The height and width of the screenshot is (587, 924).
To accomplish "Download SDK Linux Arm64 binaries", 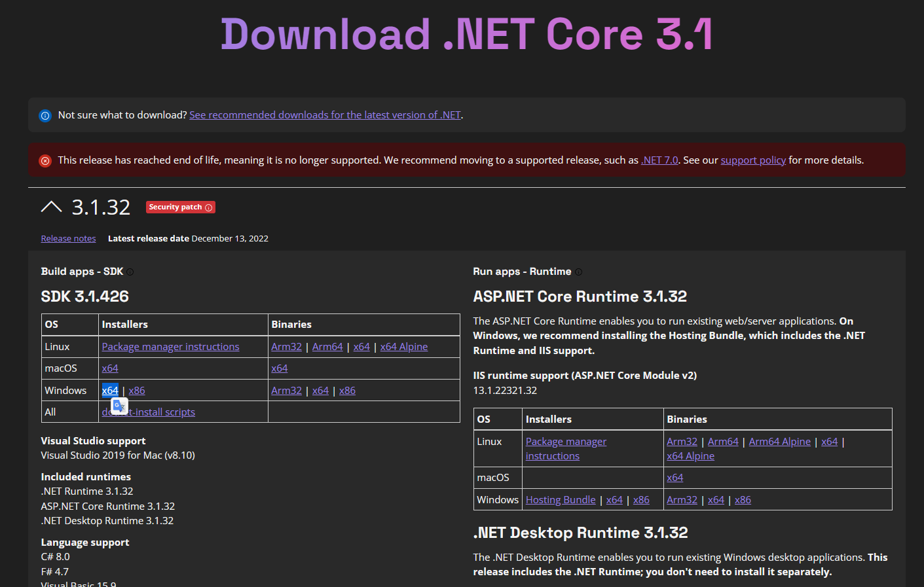I will [327, 347].
